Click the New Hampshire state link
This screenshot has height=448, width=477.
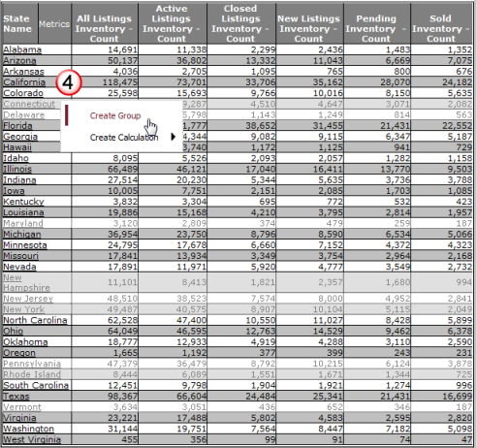point(26,282)
